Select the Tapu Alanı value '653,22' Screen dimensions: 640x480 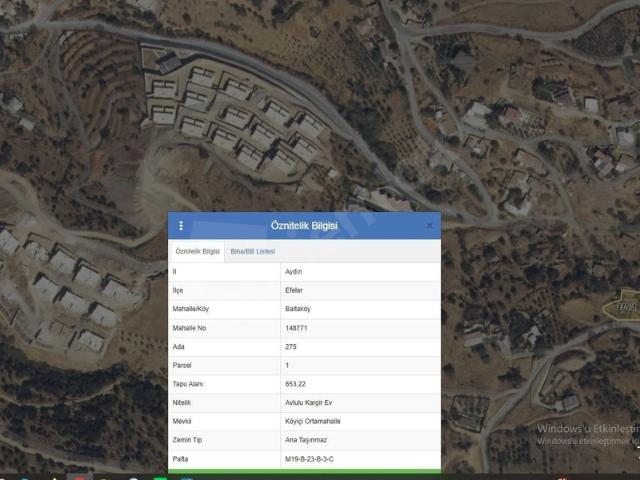(295, 384)
